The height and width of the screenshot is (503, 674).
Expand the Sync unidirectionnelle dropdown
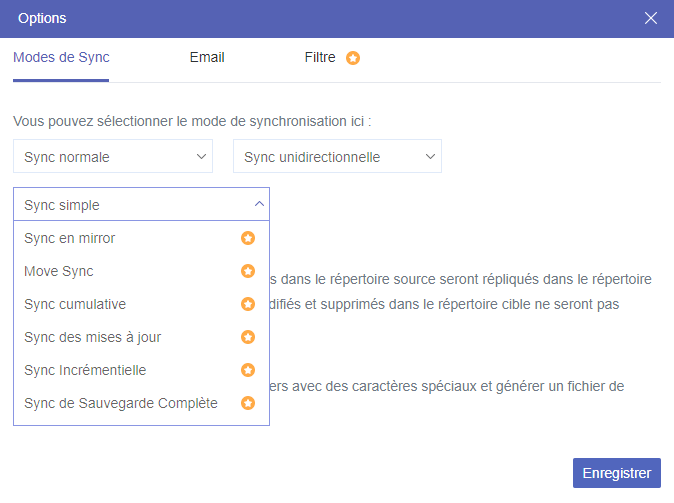click(337, 157)
